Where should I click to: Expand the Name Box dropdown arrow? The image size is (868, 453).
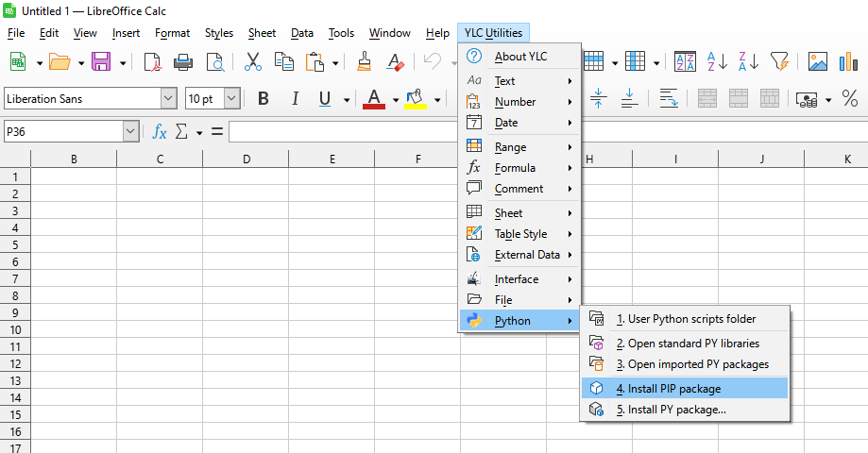130,132
